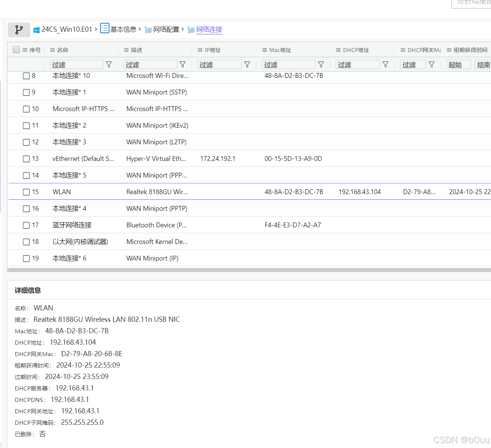Click the 起始 date filter field
Image resolution: width=491 pixels, height=448 pixels.
459,65
